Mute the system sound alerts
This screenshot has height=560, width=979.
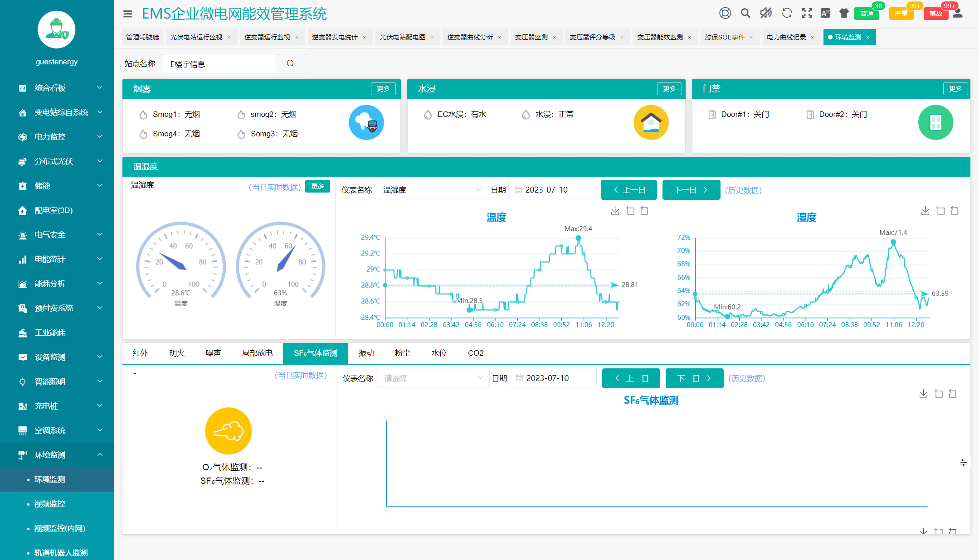point(765,13)
